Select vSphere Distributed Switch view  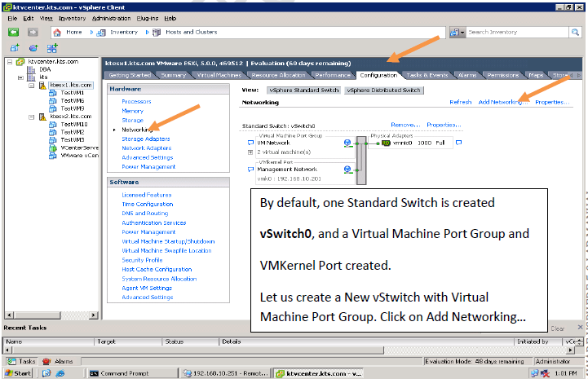(x=384, y=90)
